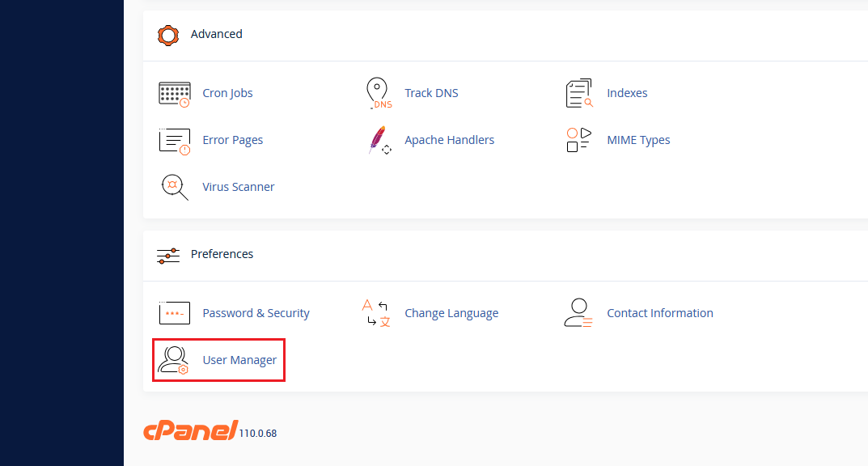Image resolution: width=868 pixels, height=466 pixels.
Task: Click the Error Pages icon
Action: click(x=174, y=141)
